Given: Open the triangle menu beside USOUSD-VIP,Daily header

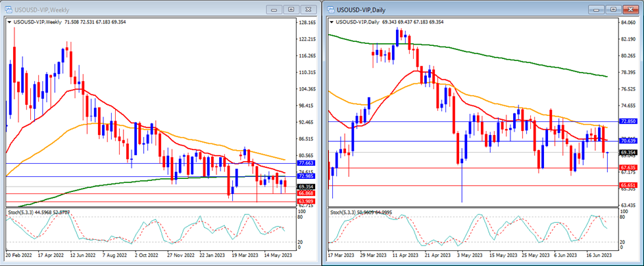Looking at the screenshot, I should pos(332,22).
